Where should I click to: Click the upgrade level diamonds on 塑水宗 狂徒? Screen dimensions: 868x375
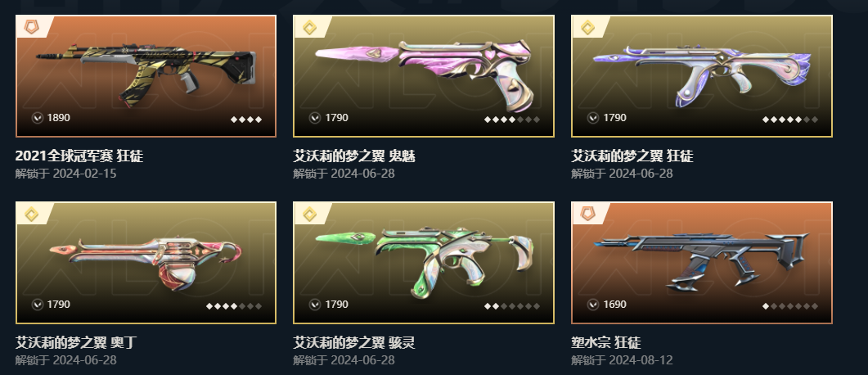tap(790, 306)
